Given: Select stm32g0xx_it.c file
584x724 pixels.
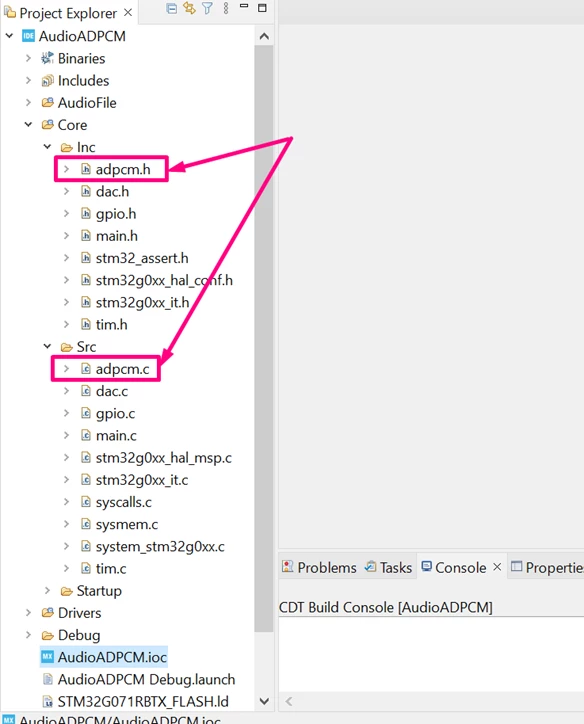Looking at the screenshot, I should tap(142, 480).
